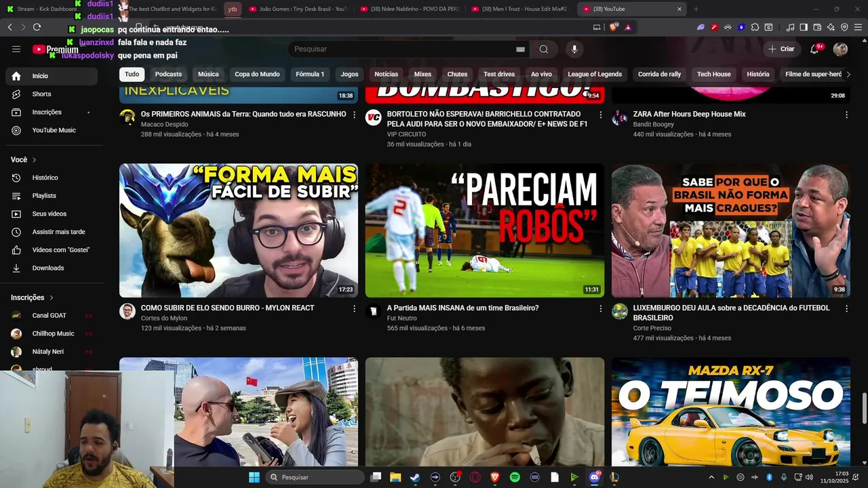Open Vídeos com "Gostei" in the sidebar
This screenshot has width=868, height=488.
pyautogui.click(x=52, y=250)
